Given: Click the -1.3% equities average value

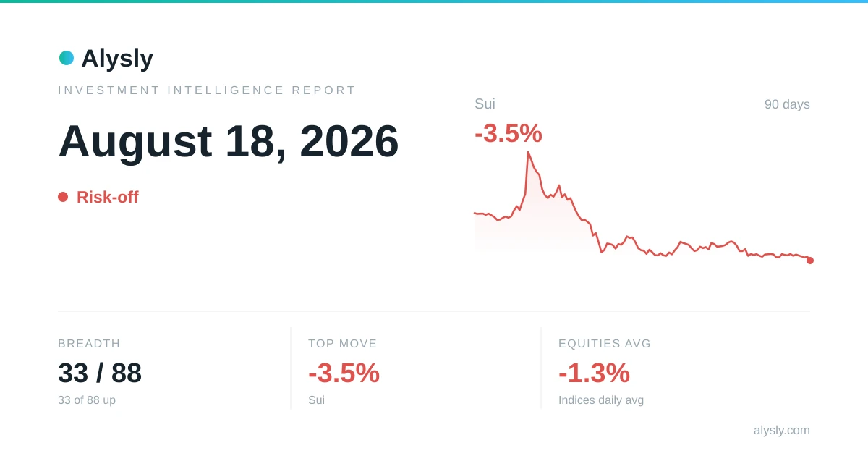Looking at the screenshot, I should pos(594,373).
